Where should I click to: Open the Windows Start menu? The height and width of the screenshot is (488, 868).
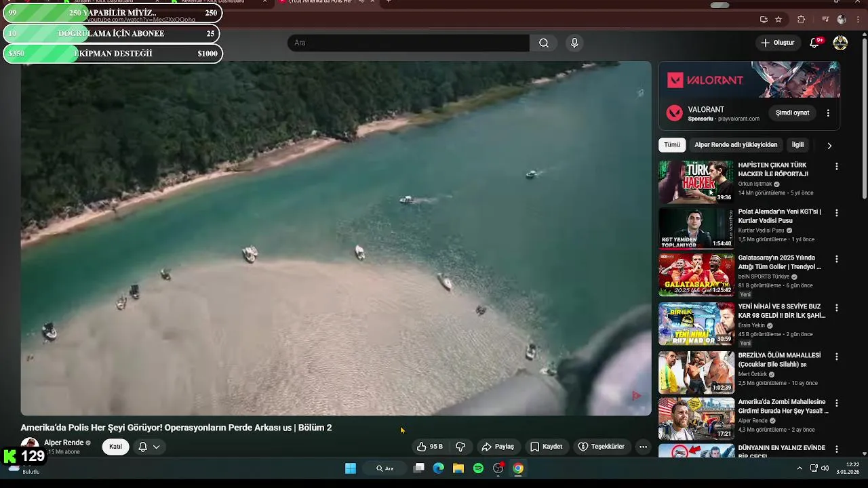(x=351, y=468)
